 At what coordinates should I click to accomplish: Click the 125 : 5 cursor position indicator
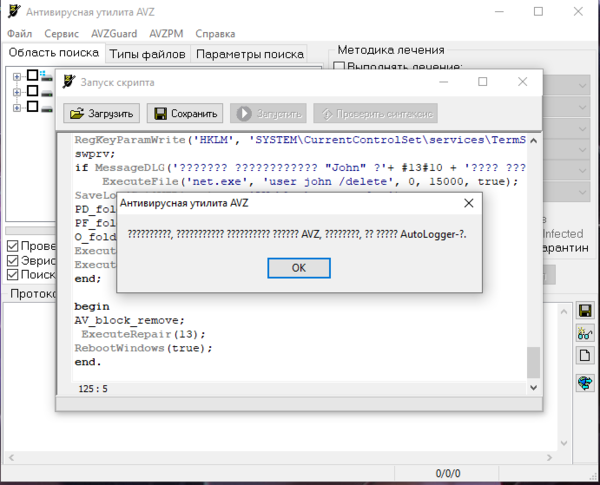93,389
